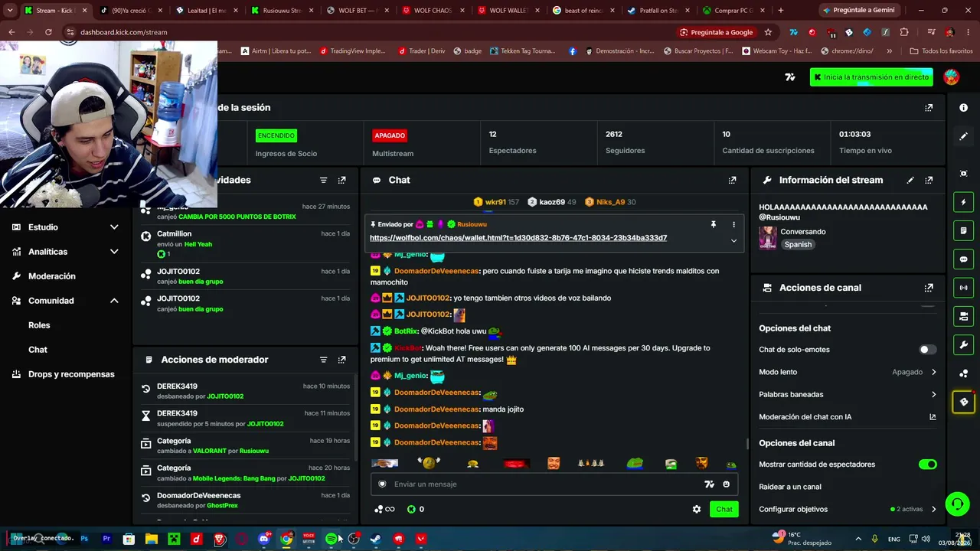Expand Configurar objetivos options
The height and width of the screenshot is (551, 980).
pos(848,509)
